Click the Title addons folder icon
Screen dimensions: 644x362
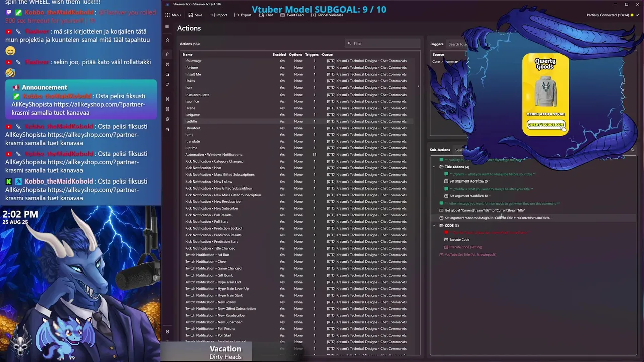[x=441, y=167]
